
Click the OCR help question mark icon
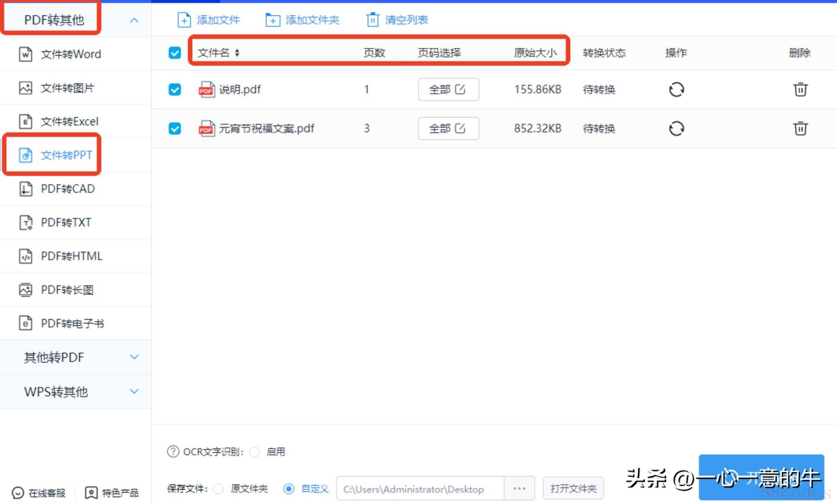(173, 452)
